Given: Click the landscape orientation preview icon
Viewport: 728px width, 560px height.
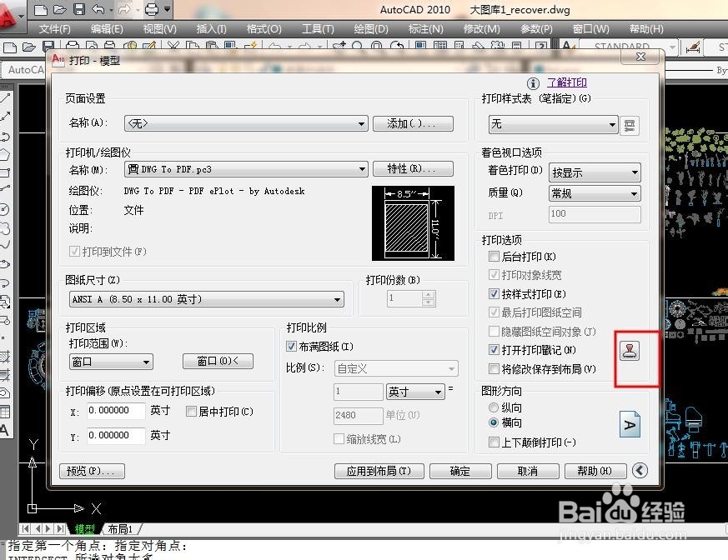Looking at the screenshot, I should (x=630, y=424).
